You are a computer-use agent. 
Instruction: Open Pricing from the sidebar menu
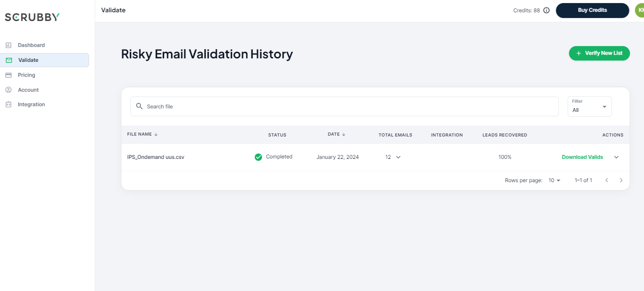pyautogui.click(x=26, y=75)
